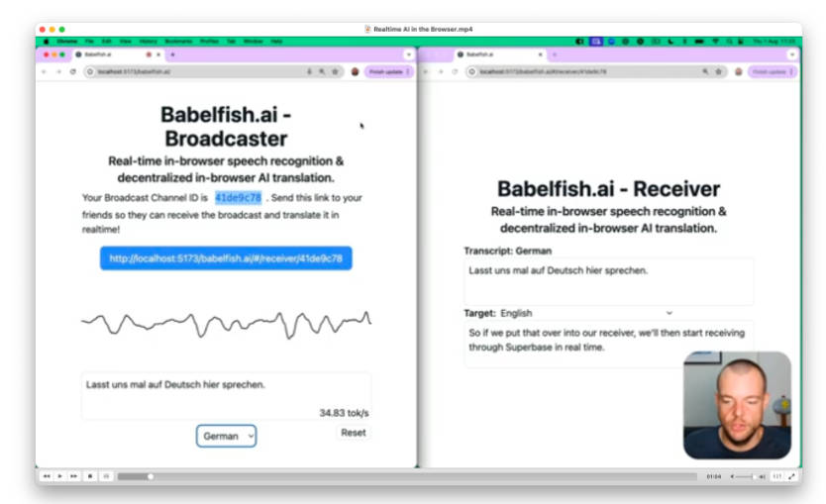Open the Help menu
This screenshot has height=504, width=826.
(276, 41)
